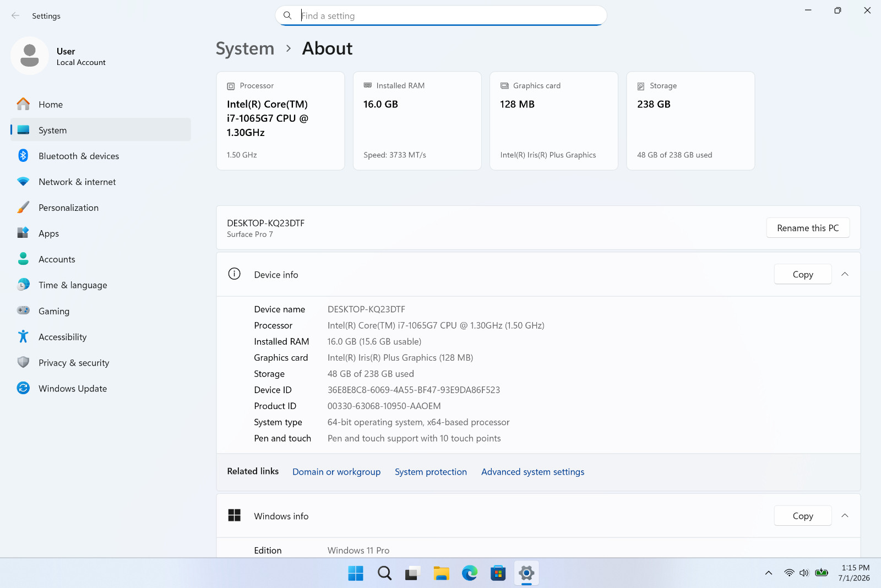Click the back arrow in Settings

(x=15, y=16)
